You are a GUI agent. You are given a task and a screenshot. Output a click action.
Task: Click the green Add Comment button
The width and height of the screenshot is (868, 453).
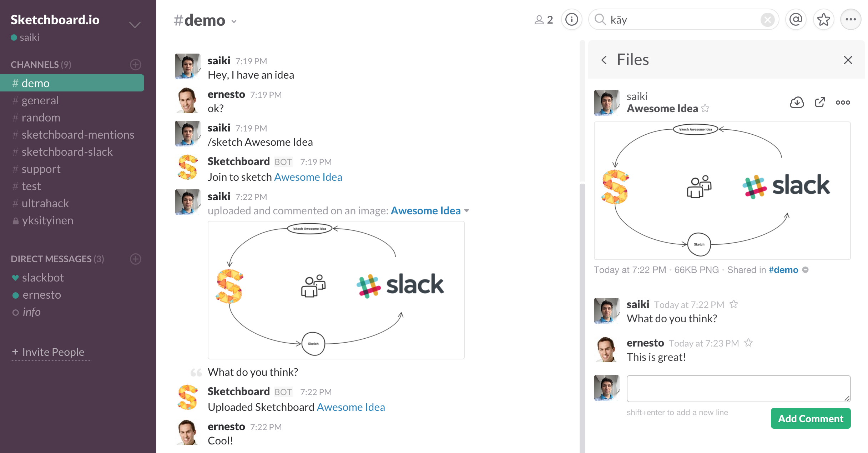tap(810, 418)
